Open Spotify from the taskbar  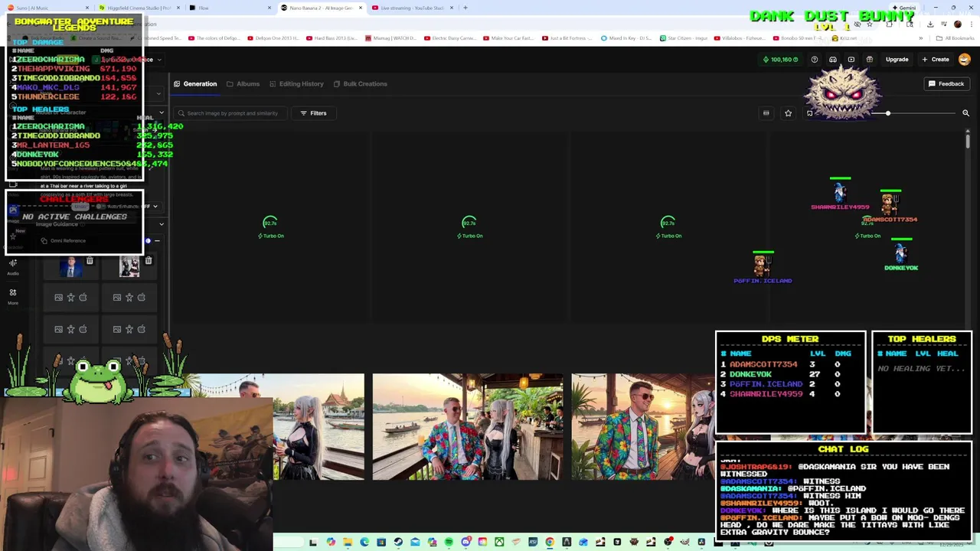coord(449,543)
